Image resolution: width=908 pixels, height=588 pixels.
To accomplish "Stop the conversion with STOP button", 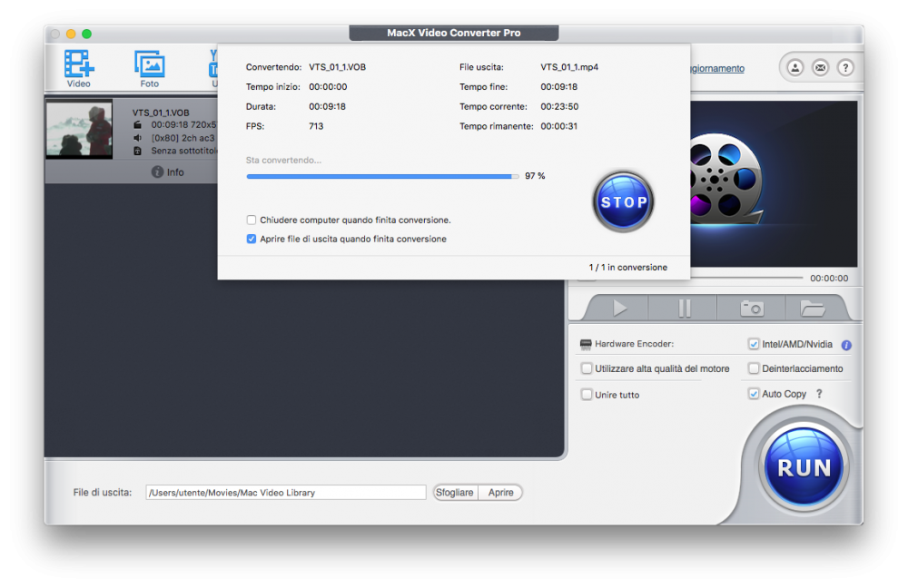I will (x=623, y=202).
